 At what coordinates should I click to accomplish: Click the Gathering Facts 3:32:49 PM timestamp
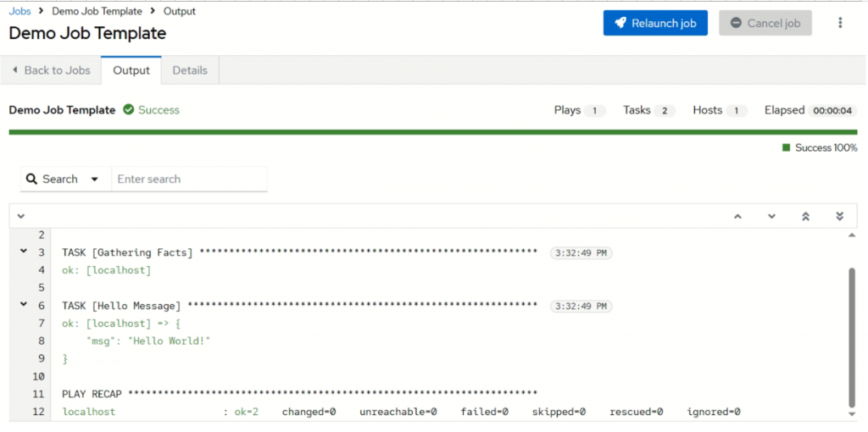pyautogui.click(x=581, y=253)
